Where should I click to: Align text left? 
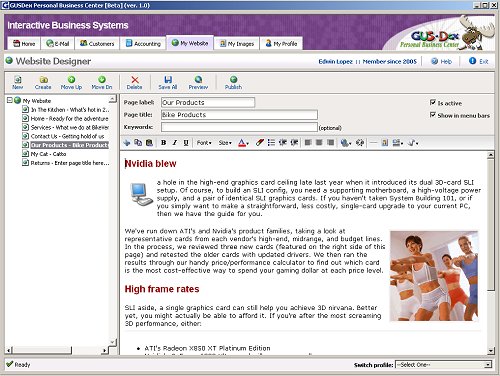click(308, 143)
